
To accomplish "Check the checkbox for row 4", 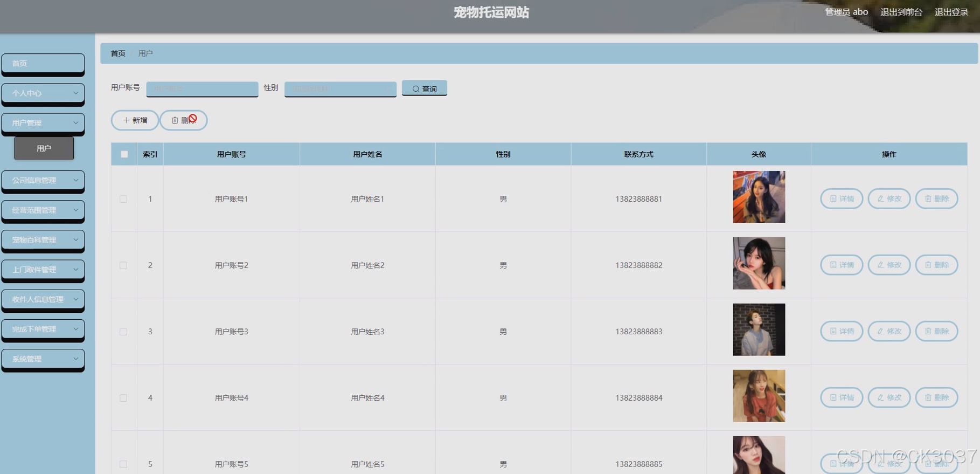I will click(123, 398).
